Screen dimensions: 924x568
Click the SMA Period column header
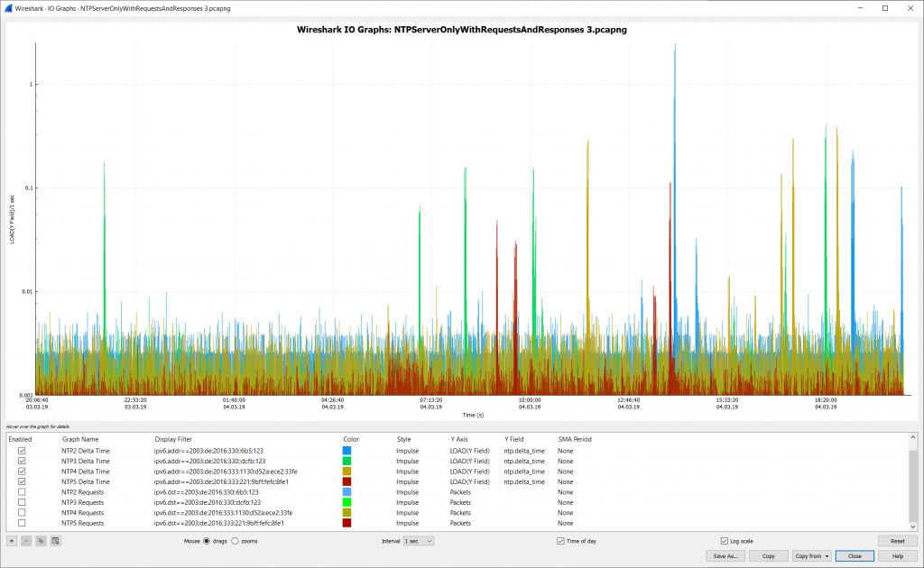tap(575, 439)
